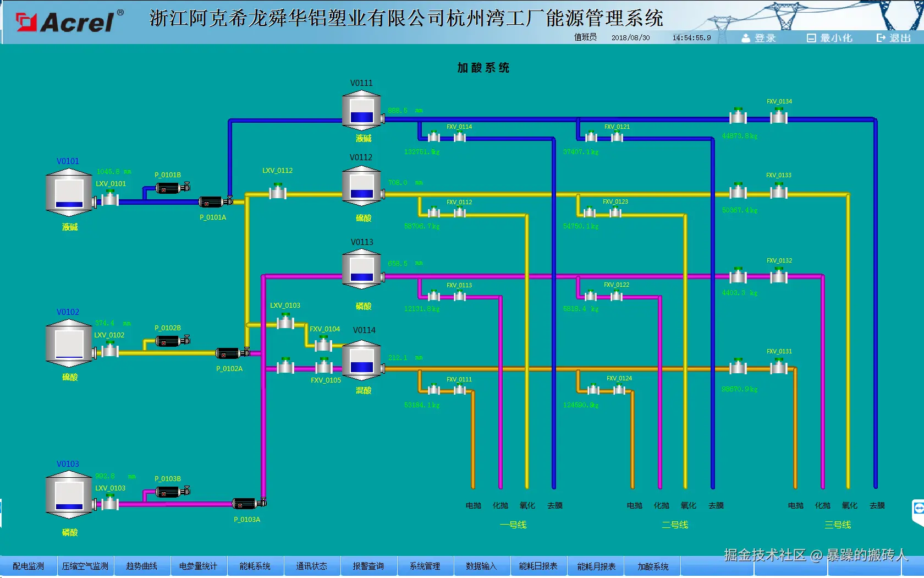
Task: Select the V0111 液碱 tank icon
Action: tap(361, 110)
